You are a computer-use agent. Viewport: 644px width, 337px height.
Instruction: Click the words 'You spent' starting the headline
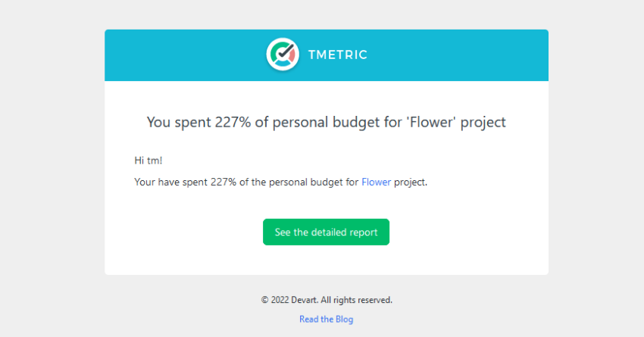tap(179, 123)
